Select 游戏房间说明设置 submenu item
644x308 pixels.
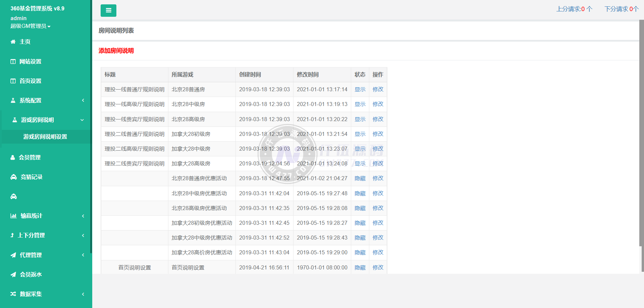click(45, 137)
